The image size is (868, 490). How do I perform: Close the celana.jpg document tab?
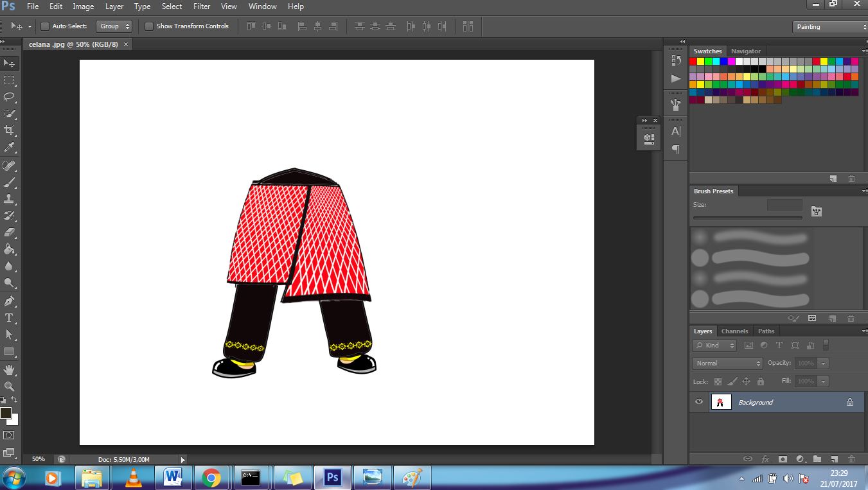click(x=126, y=44)
